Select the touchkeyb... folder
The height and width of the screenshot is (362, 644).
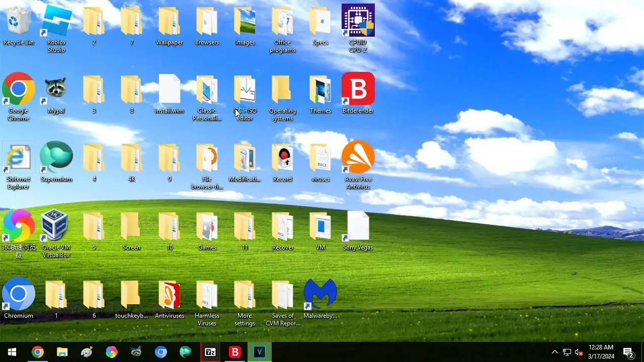pos(132,299)
